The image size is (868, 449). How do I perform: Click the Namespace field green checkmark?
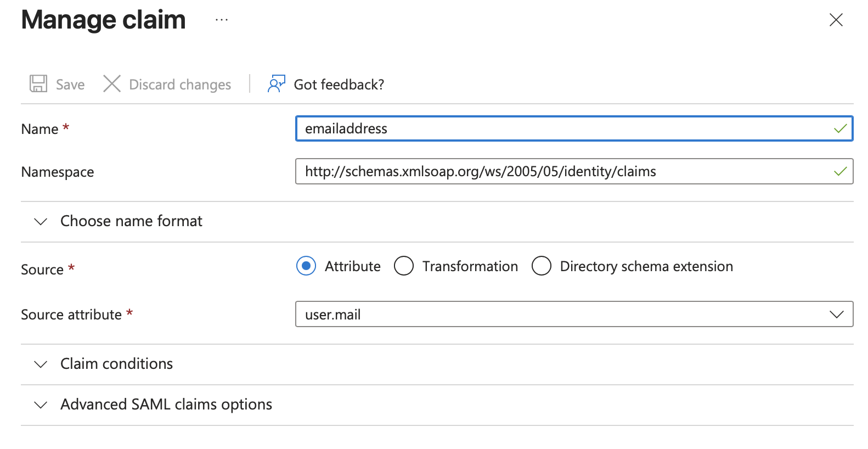pyautogui.click(x=840, y=172)
